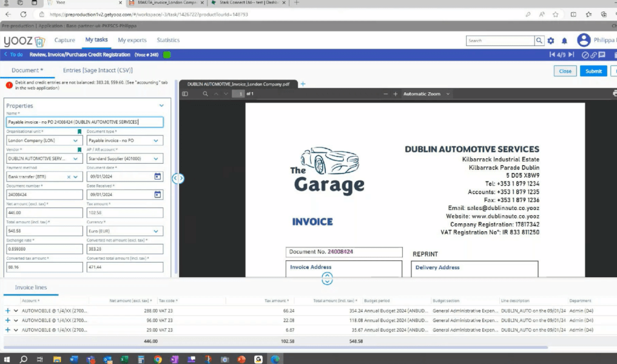The width and height of the screenshot is (617, 364).
Task: Click the Vendor bookmark icon
Action: coord(79,149)
